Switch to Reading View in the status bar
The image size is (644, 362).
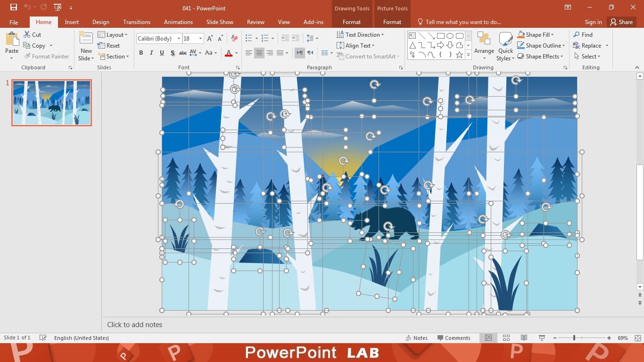(x=524, y=338)
